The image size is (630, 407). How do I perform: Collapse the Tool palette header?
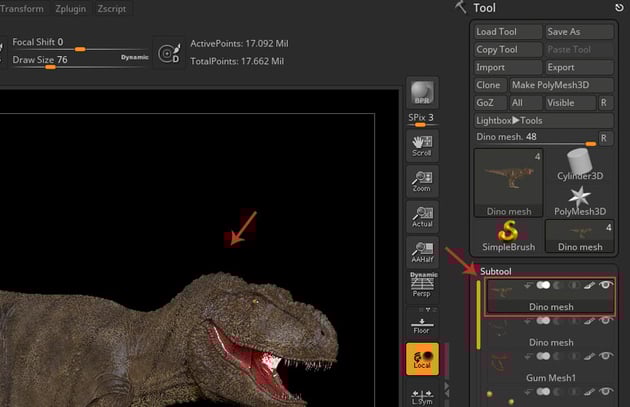(484, 8)
